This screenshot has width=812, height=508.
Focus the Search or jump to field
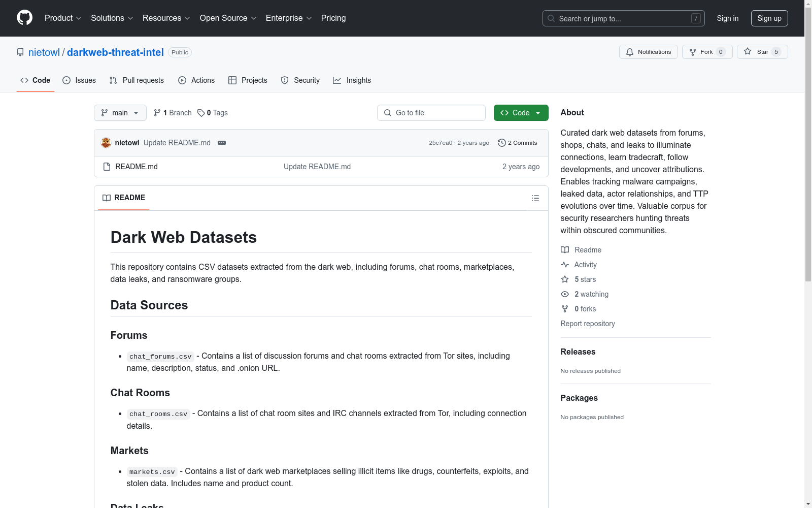coord(624,18)
